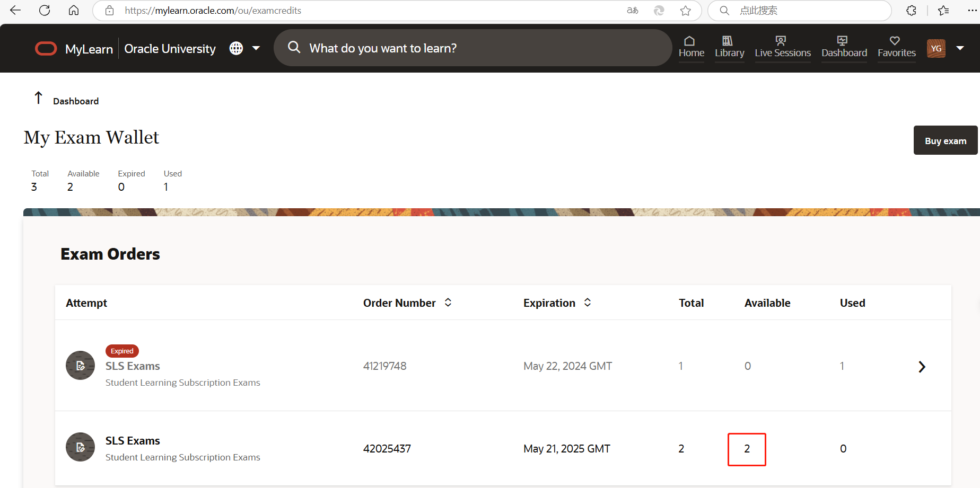Open Dashboard in the top navigation
The width and height of the screenshot is (980, 488).
coord(844,47)
